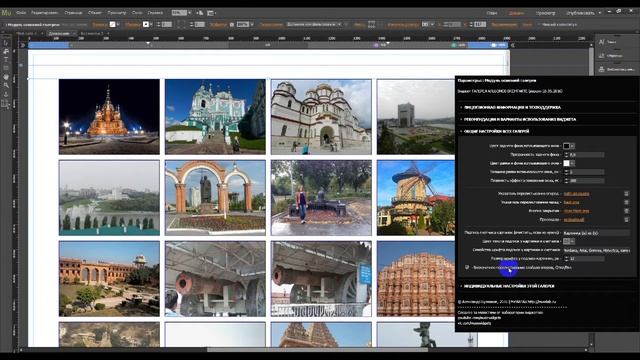
Task: Click black lightbox background color swatch
Action: [567, 146]
